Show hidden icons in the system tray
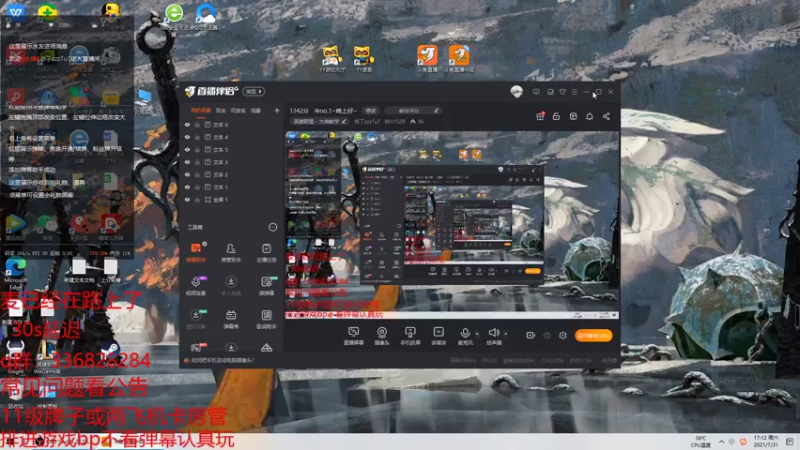The width and height of the screenshot is (800, 450). pyautogui.click(x=721, y=441)
